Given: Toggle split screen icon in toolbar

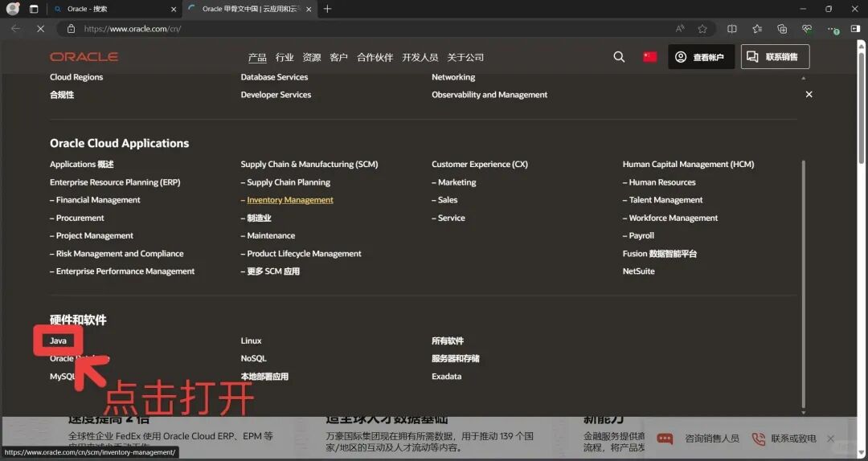Looking at the screenshot, I should [732, 29].
